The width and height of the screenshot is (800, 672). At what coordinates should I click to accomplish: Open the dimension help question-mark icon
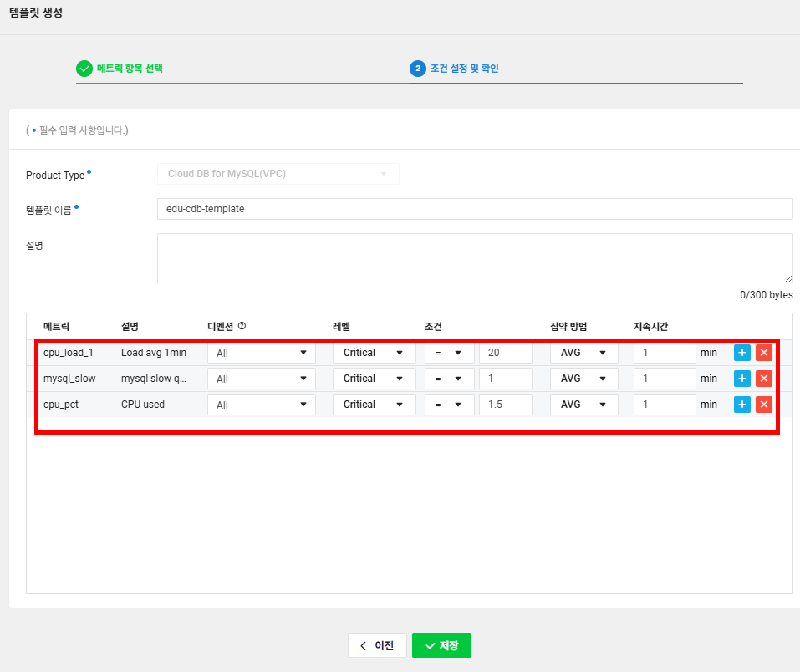tap(242, 326)
